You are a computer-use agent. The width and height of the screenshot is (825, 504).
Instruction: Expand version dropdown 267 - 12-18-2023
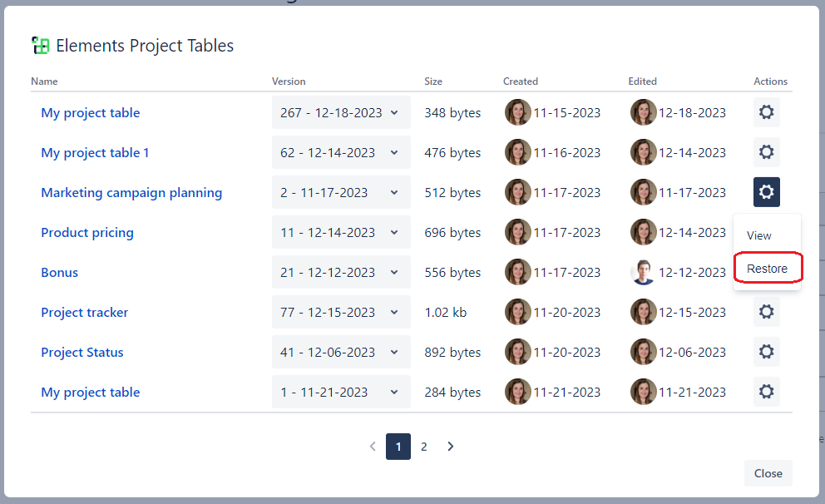(341, 113)
